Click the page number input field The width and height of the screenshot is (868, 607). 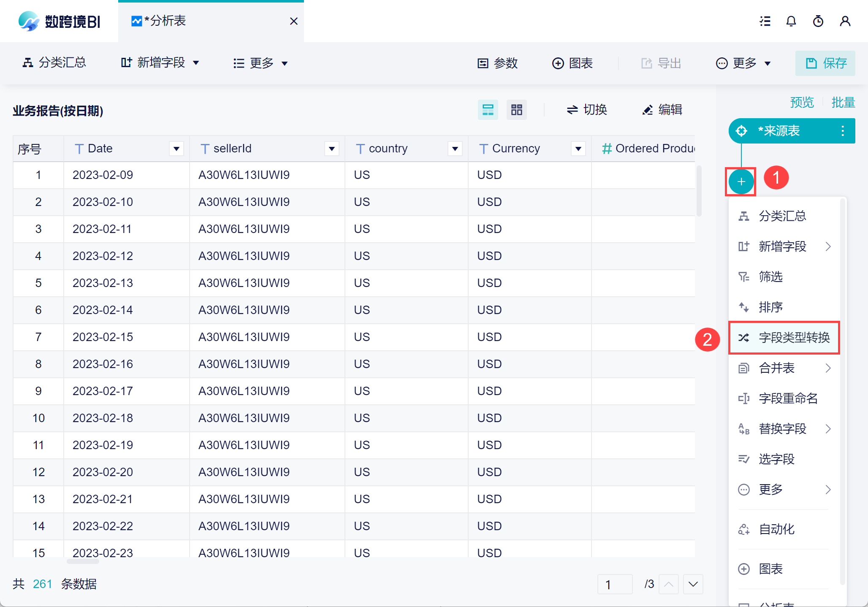click(x=615, y=584)
